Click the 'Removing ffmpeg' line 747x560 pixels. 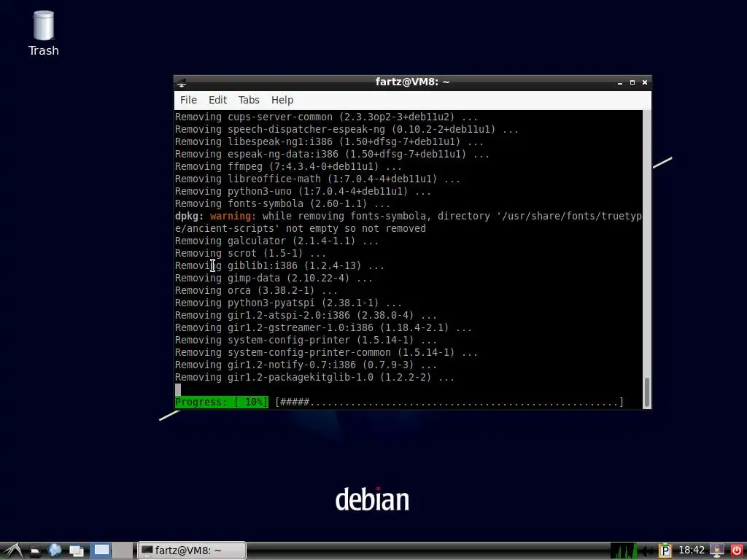[x=288, y=167]
